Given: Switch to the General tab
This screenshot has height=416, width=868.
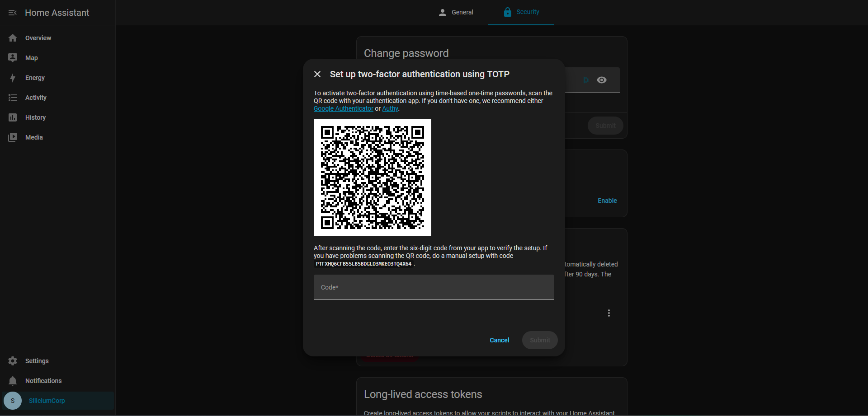Looking at the screenshot, I should 456,12.
